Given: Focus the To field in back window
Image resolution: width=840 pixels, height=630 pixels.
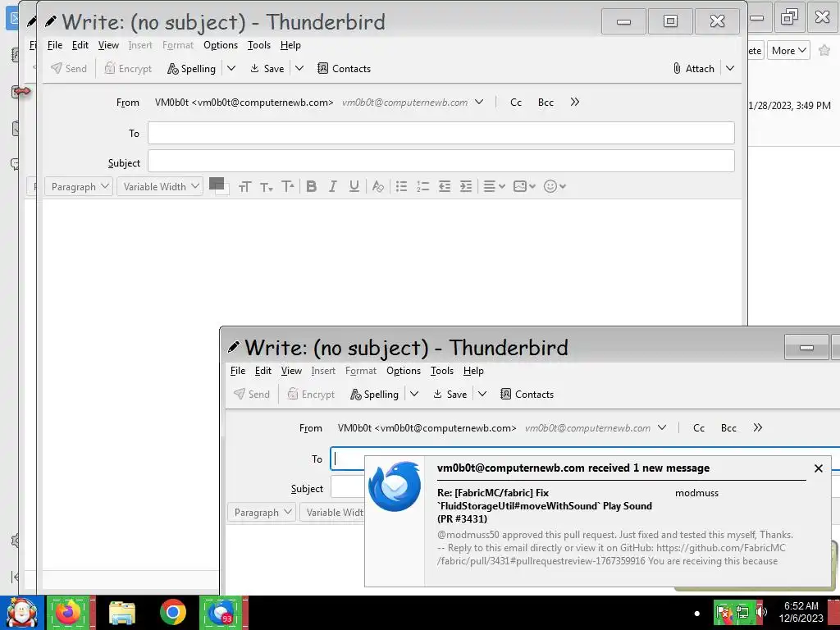Looking at the screenshot, I should click(441, 133).
